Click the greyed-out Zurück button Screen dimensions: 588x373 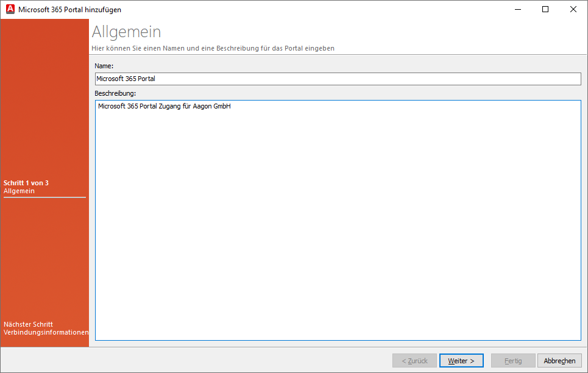click(414, 361)
